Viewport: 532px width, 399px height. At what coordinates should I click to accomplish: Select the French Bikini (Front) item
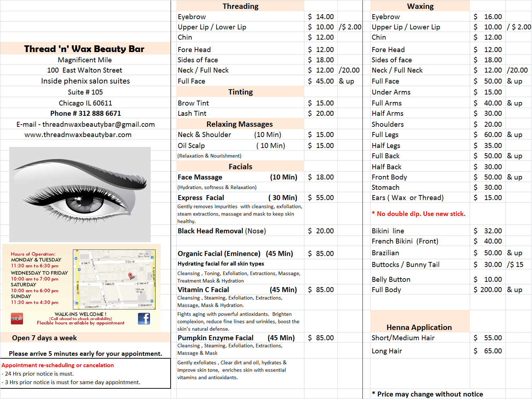click(x=405, y=241)
